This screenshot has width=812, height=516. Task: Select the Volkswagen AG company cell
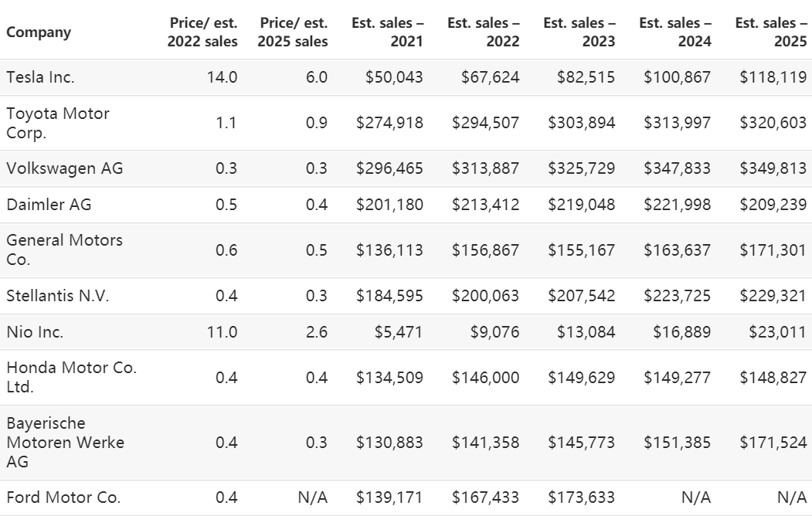(64, 168)
